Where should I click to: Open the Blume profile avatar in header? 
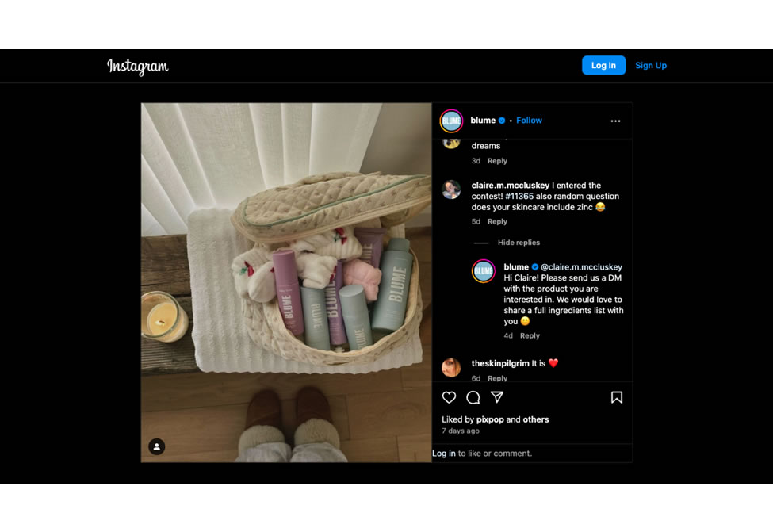451,121
